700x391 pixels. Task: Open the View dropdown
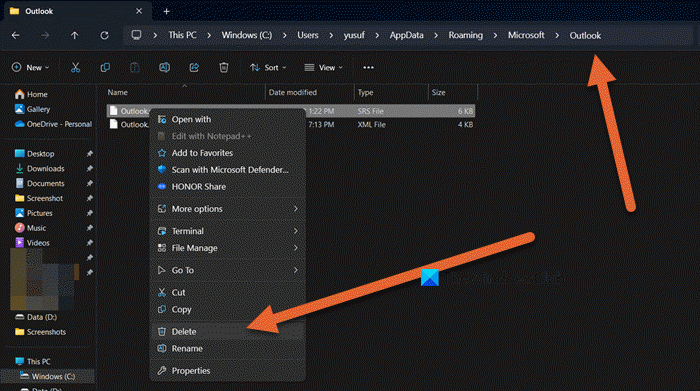click(324, 67)
